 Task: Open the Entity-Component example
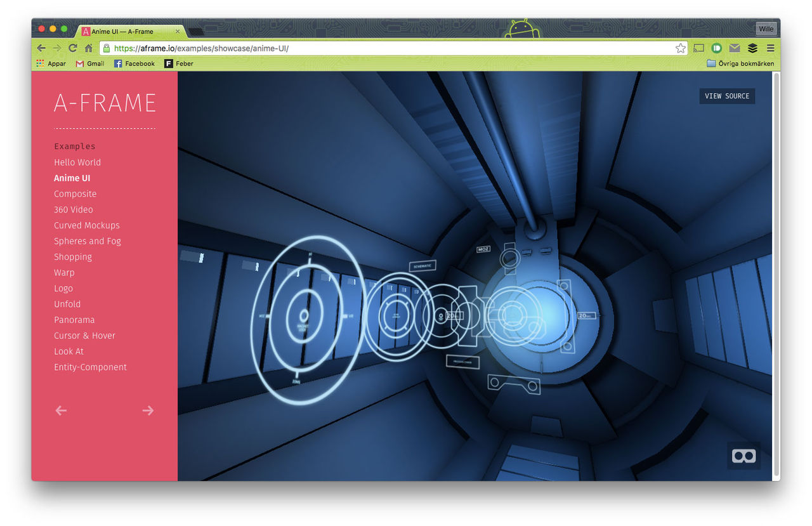[90, 367]
